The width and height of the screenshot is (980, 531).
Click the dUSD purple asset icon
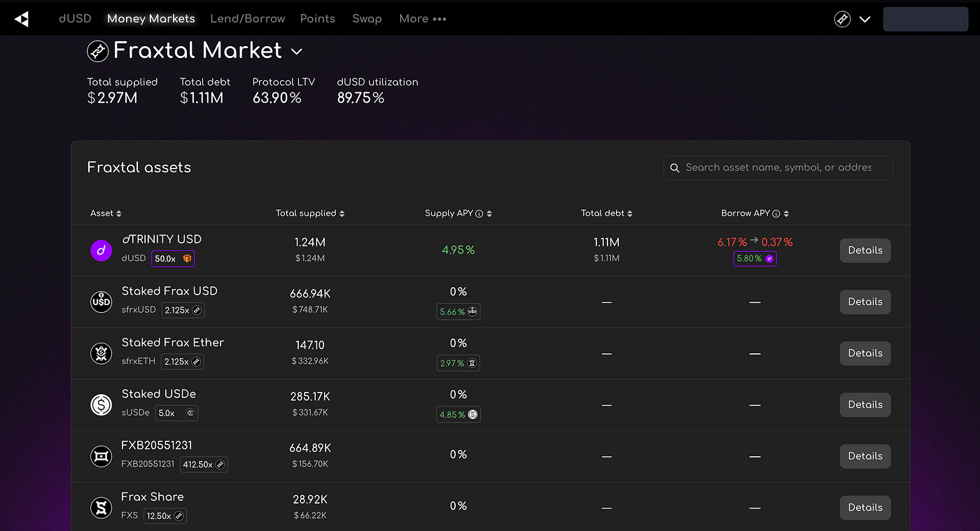click(101, 250)
